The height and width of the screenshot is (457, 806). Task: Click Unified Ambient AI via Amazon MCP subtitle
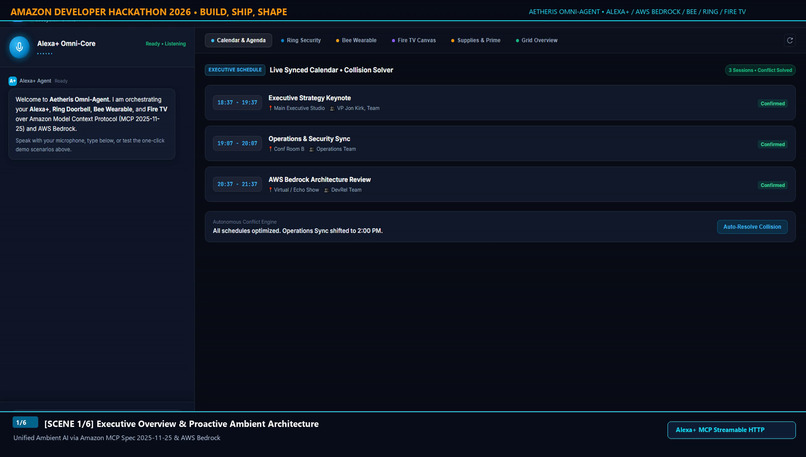[117, 438]
